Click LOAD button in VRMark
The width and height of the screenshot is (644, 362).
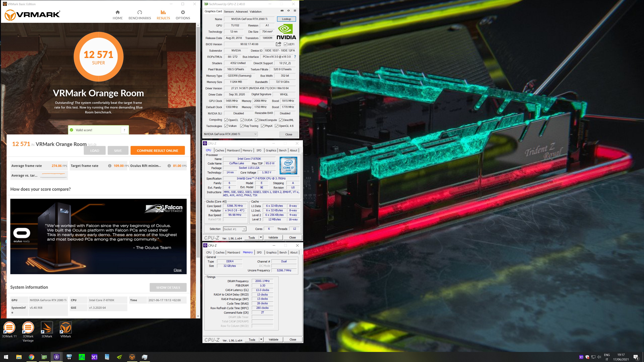tap(94, 151)
